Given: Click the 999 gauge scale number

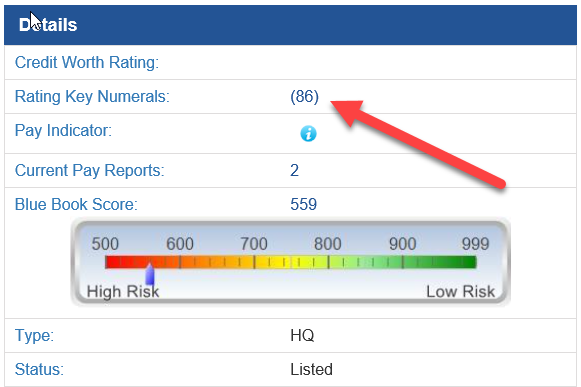Looking at the screenshot, I should [x=475, y=244].
